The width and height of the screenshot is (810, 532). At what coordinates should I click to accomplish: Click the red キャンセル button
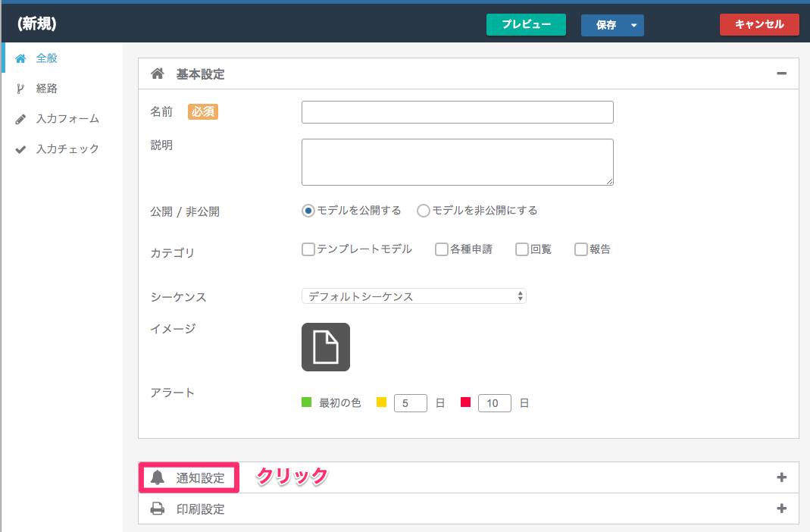click(x=759, y=25)
